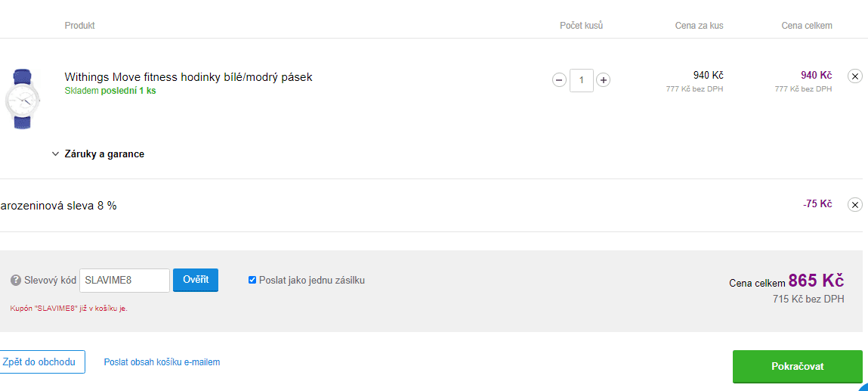This screenshot has width=868, height=391.
Task: Click the Skladem poslední 1 ks stock text
Action: (x=110, y=91)
